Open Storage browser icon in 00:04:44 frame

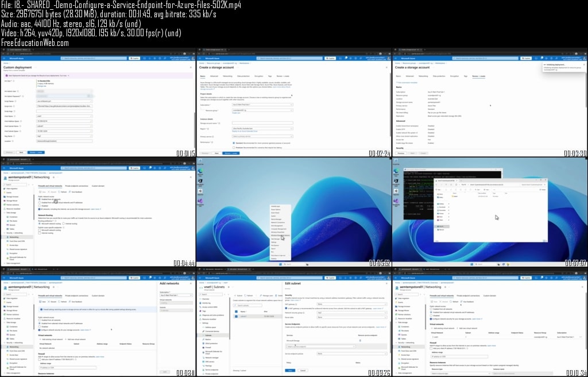point(5,197)
